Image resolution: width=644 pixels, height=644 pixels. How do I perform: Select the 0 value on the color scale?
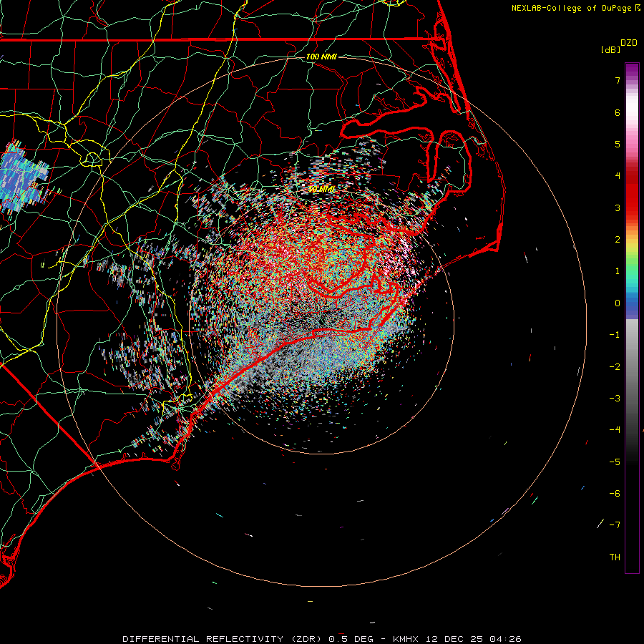pos(618,303)
